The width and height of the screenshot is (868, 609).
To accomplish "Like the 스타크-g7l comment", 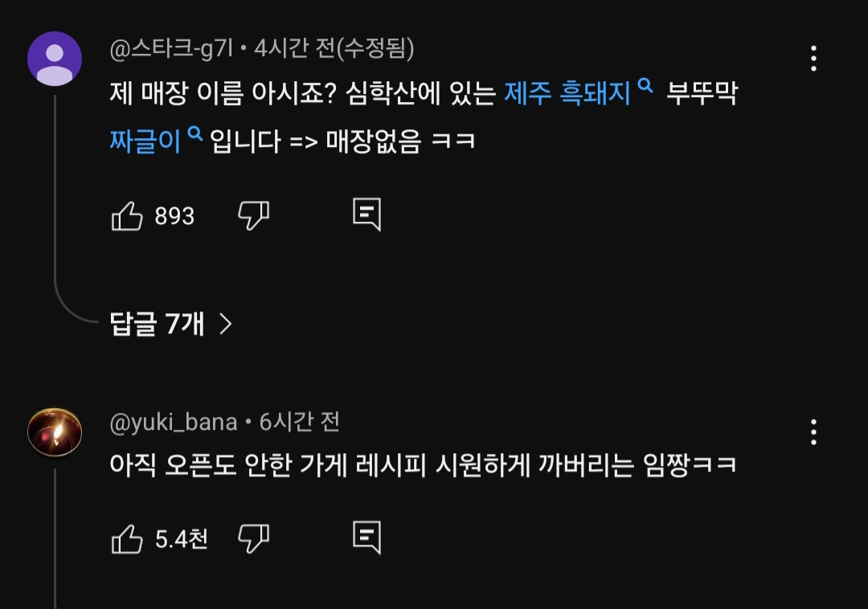I will click(x=127, y=216).
